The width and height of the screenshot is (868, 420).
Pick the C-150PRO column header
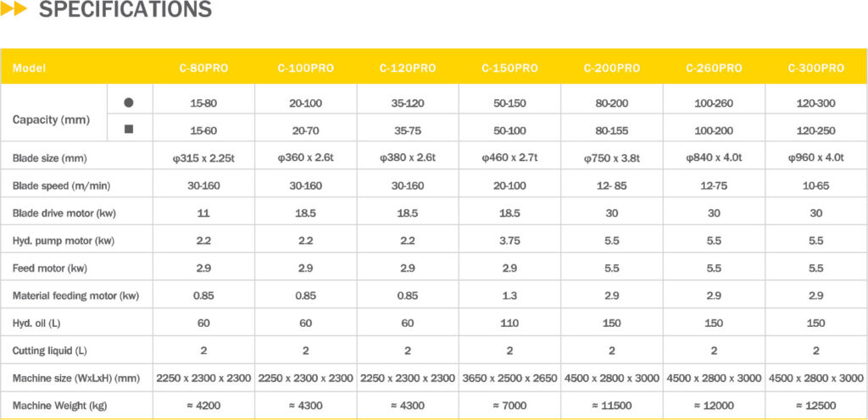point(509,69)
